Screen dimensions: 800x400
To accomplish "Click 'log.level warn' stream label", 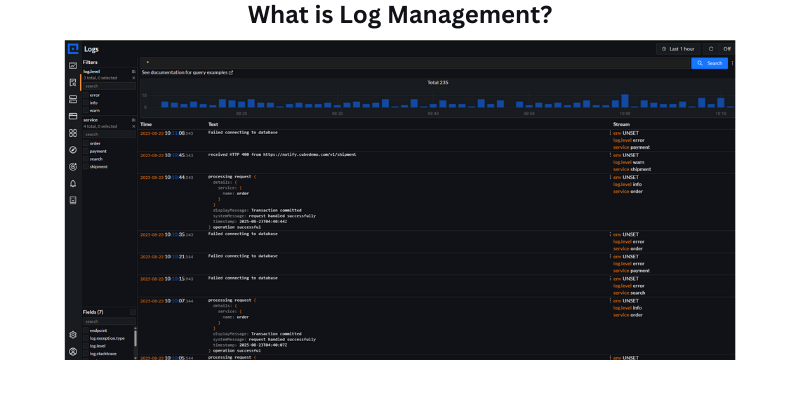I will 629,162.
